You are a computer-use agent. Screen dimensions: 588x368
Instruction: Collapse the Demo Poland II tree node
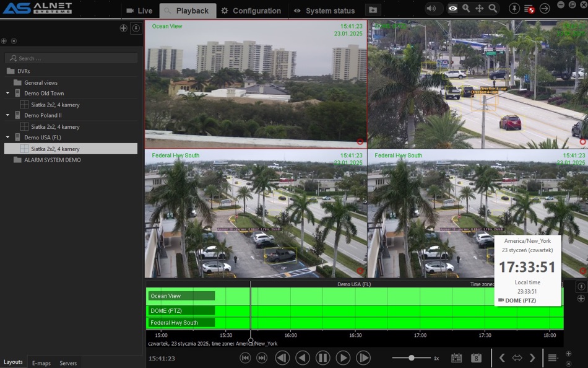[x=8, y=115]
